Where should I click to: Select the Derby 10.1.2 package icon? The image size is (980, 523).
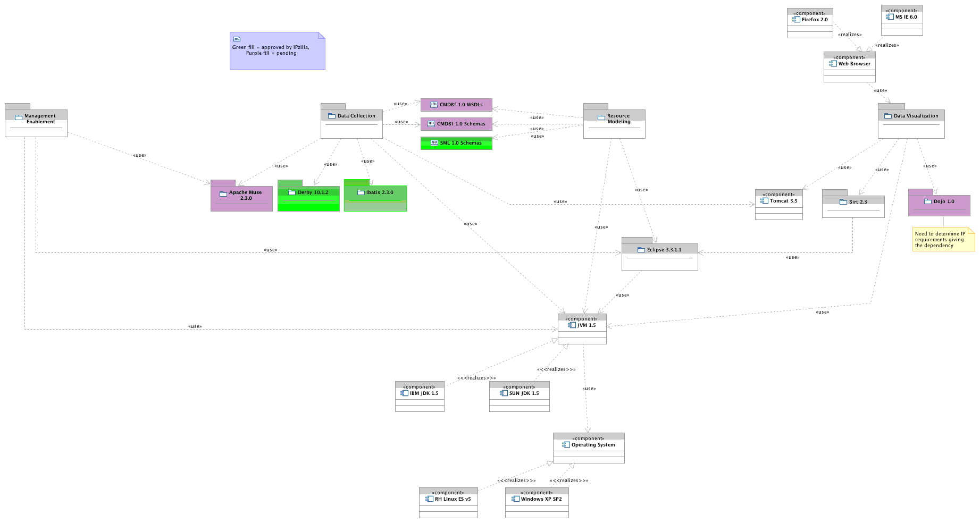click(x=292, y=192)
